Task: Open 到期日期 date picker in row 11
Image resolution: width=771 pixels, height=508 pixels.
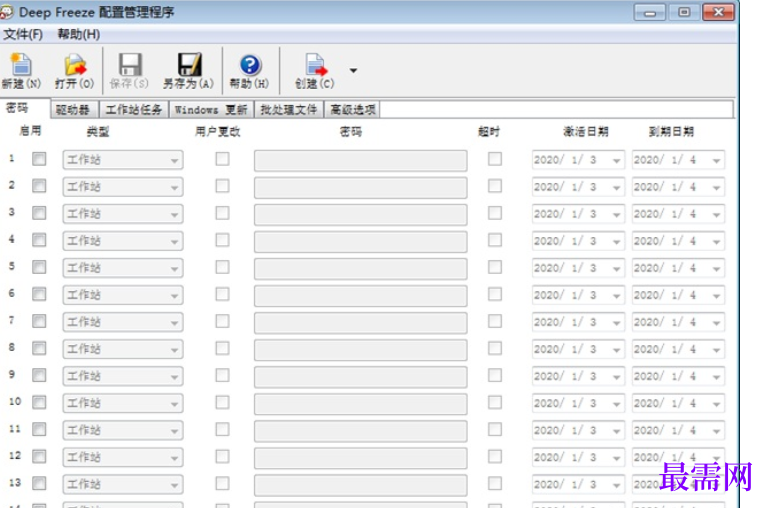Action: click(x=679, y=430)
